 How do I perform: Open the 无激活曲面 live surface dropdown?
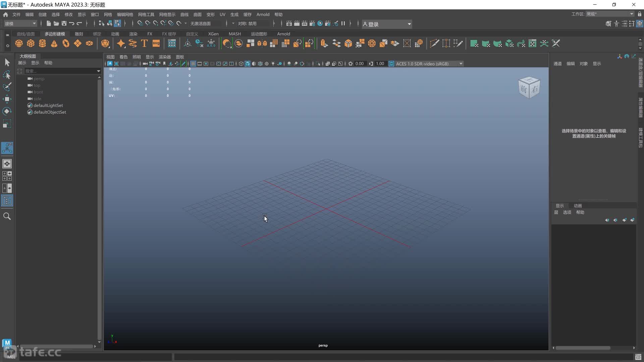pos(205,23)
